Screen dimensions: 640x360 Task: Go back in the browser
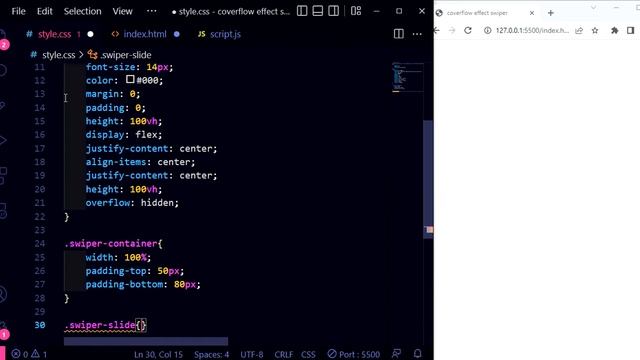(x=437, y=30)
